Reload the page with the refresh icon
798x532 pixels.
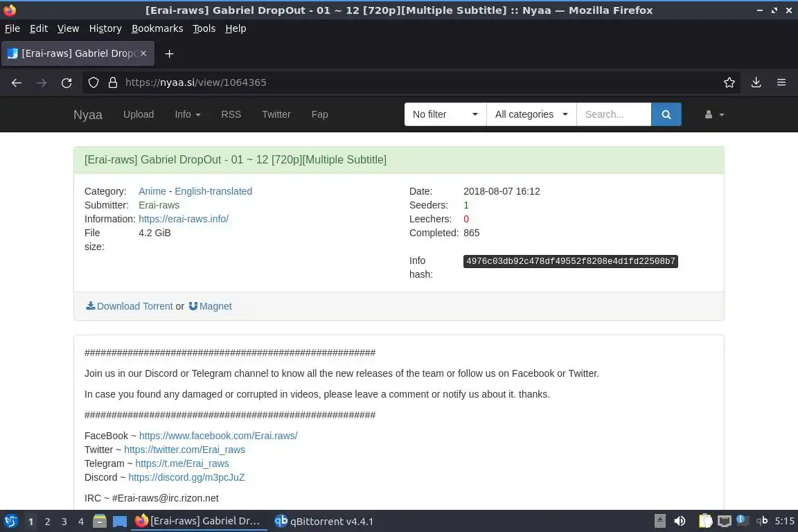click(66, 82)
